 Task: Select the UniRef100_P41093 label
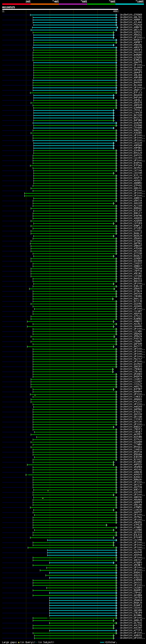[131, 53]
